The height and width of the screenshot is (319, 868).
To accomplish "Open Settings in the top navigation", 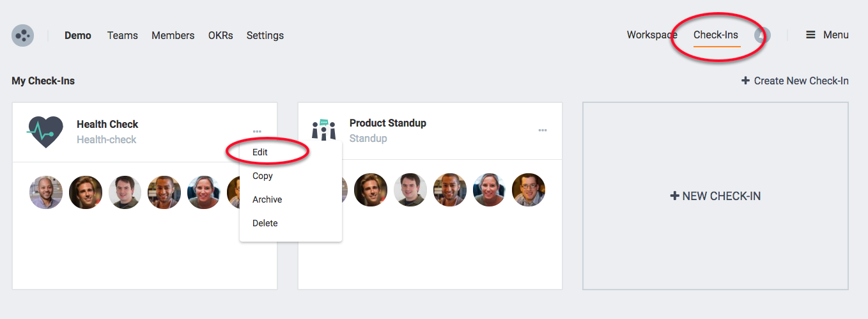I will (x=265, y=35).
